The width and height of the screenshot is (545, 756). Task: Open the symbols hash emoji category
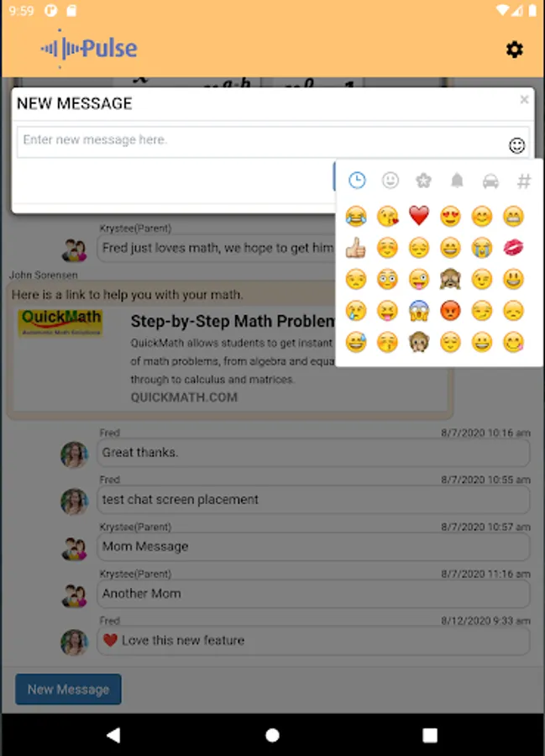tap(524, 181)
